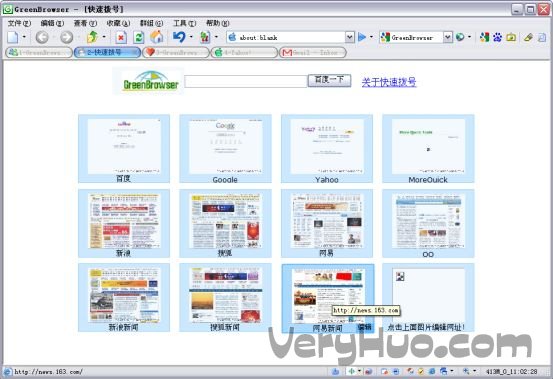Click the Baidu paw search icon
Viewport: 553px width, 379px height.
point(498,37)
